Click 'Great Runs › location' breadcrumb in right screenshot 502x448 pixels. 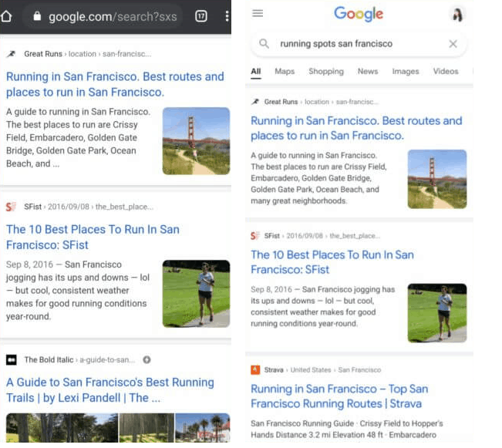(x=321, y=102)
